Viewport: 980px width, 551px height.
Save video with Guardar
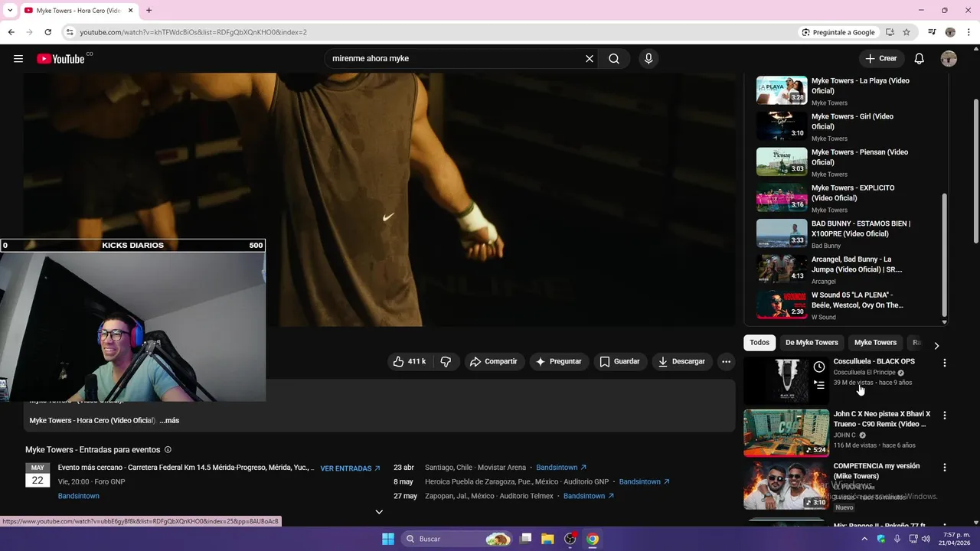(619, 361)
